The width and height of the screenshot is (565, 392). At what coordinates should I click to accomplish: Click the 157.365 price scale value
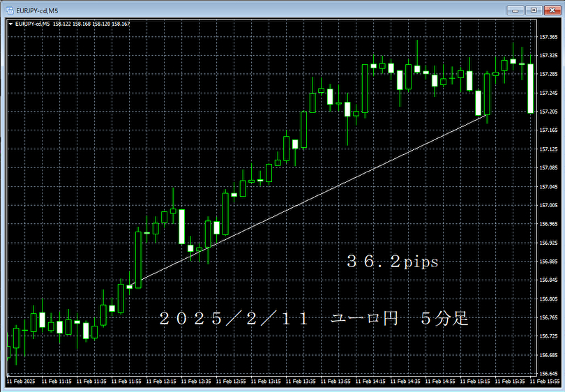point(548,37)
